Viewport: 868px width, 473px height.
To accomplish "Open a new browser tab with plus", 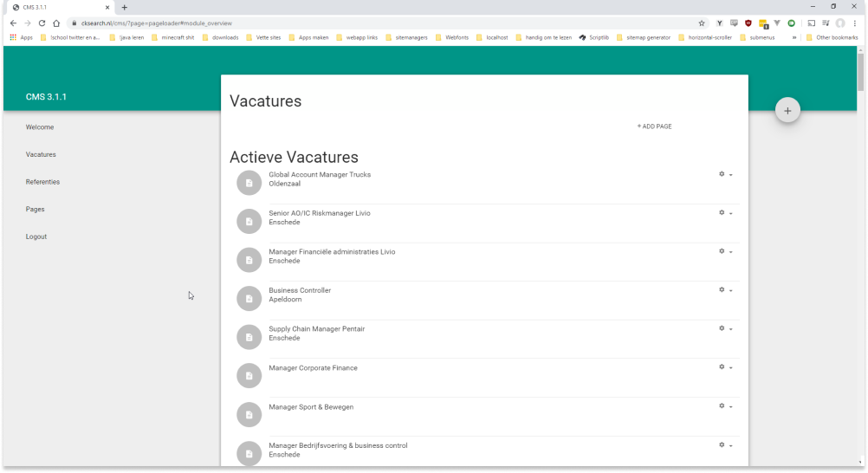I will (x=125, y=8).
